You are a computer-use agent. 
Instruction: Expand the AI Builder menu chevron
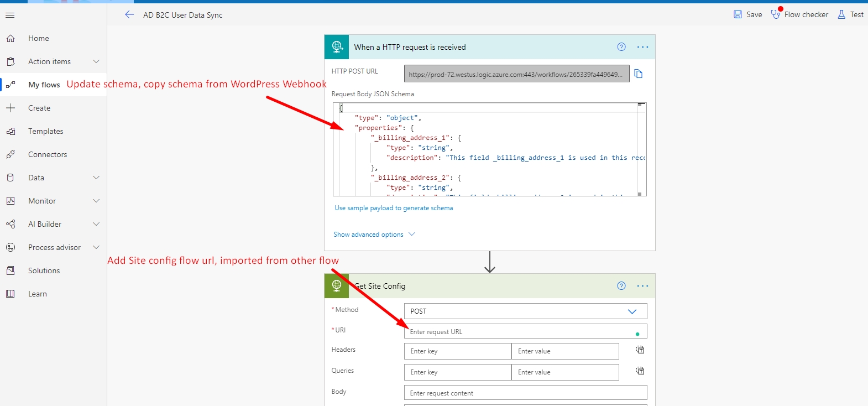(x=96, y=224)
